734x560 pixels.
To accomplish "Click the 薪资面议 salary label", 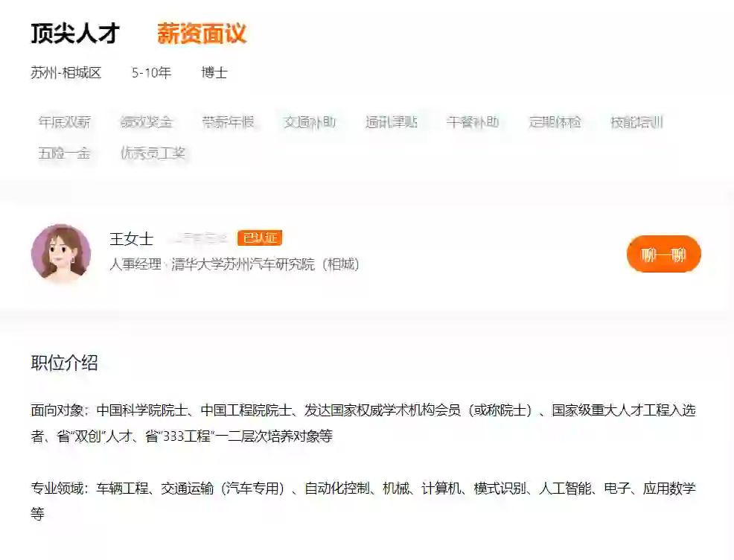I will [x=202, y=34].
